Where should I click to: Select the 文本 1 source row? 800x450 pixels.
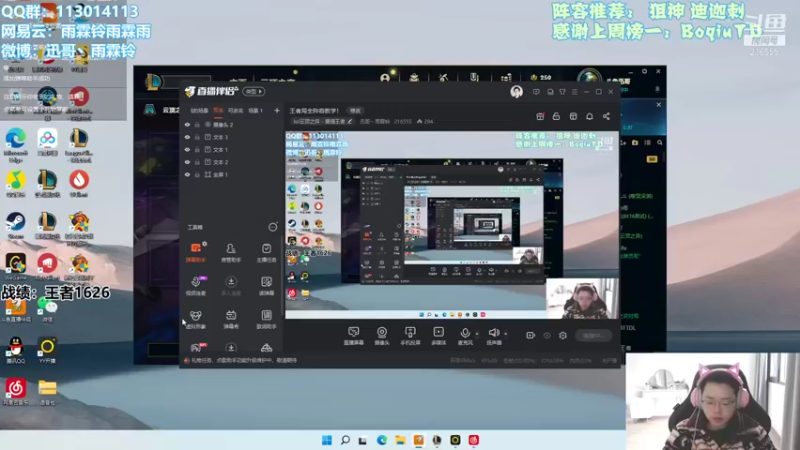point(232,149)
